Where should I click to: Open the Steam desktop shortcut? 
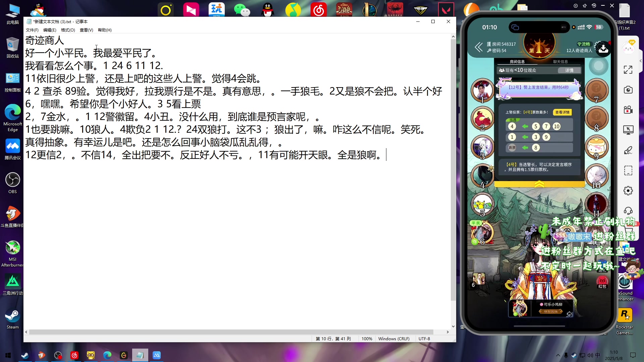tap(13, 319)
